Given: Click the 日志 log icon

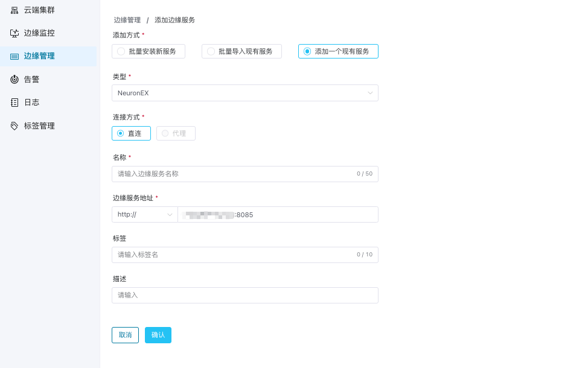Looking at the screenshot, I should coord(14,103).
